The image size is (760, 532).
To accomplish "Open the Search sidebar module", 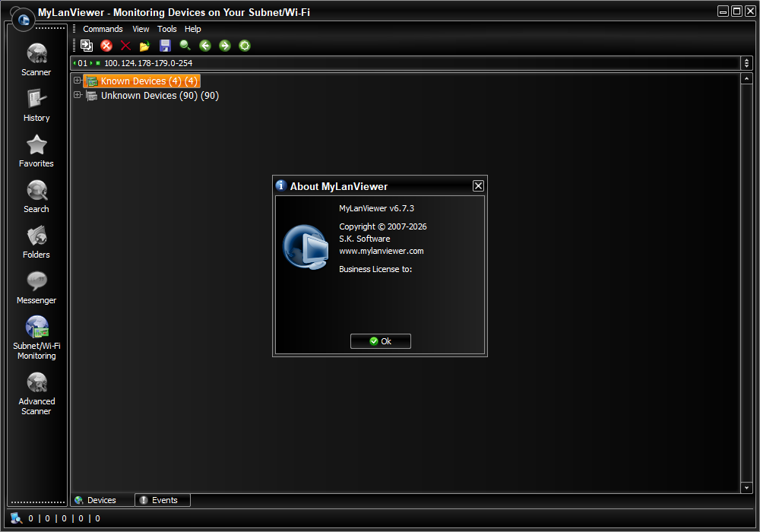I will (x=36, y=196).
